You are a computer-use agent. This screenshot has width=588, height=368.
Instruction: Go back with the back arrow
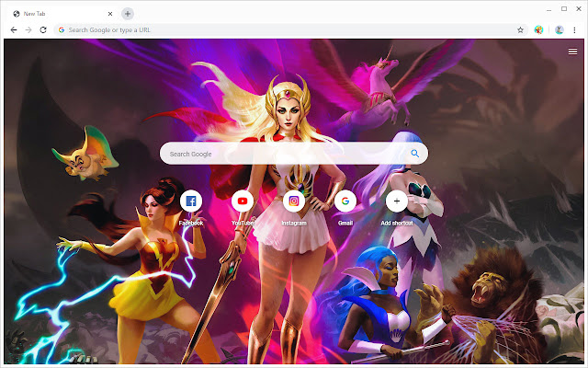tap(14, 30)
